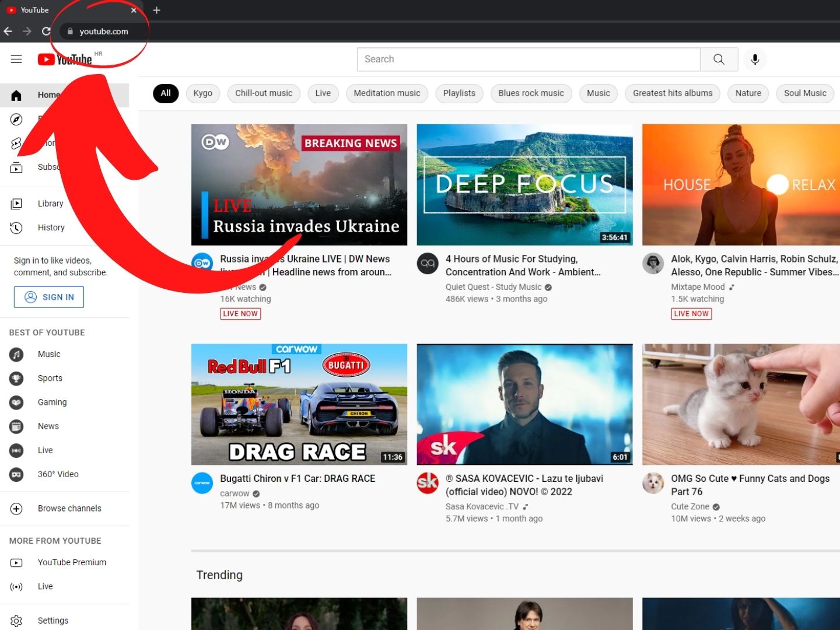This screenshot has height=630, width=840.
Task: Open News under Best of YouTube
Action: [x=64, y=426]
